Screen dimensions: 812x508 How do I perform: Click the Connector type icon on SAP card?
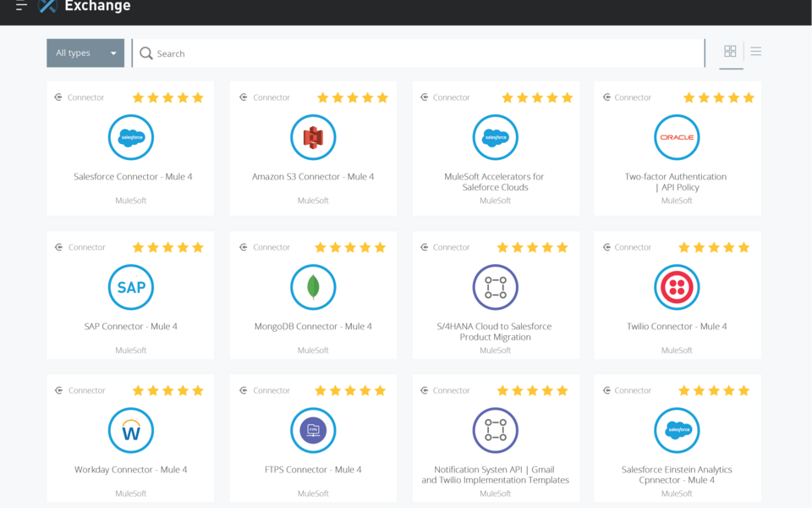click(x=58, y=247)
